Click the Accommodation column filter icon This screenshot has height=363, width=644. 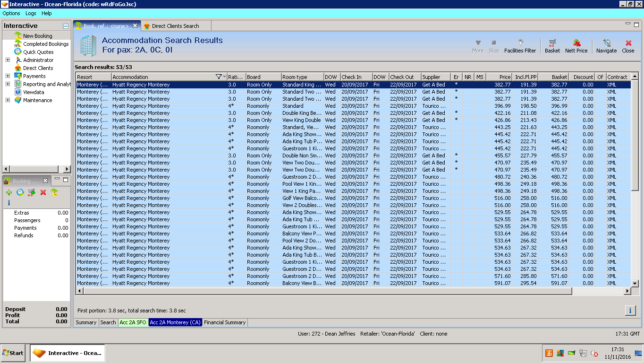219,77
